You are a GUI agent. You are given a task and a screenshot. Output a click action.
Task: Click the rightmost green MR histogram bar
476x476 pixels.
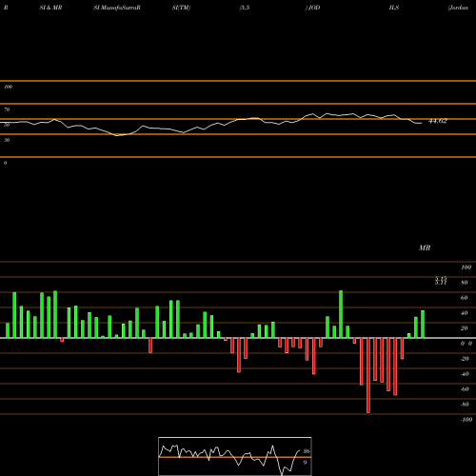tap(423, 325)
